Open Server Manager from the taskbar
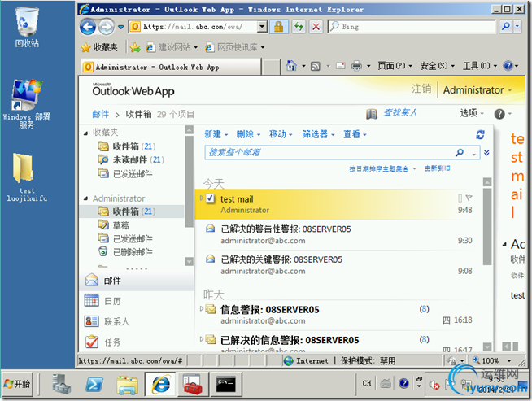532x401 pixels. 62,384
